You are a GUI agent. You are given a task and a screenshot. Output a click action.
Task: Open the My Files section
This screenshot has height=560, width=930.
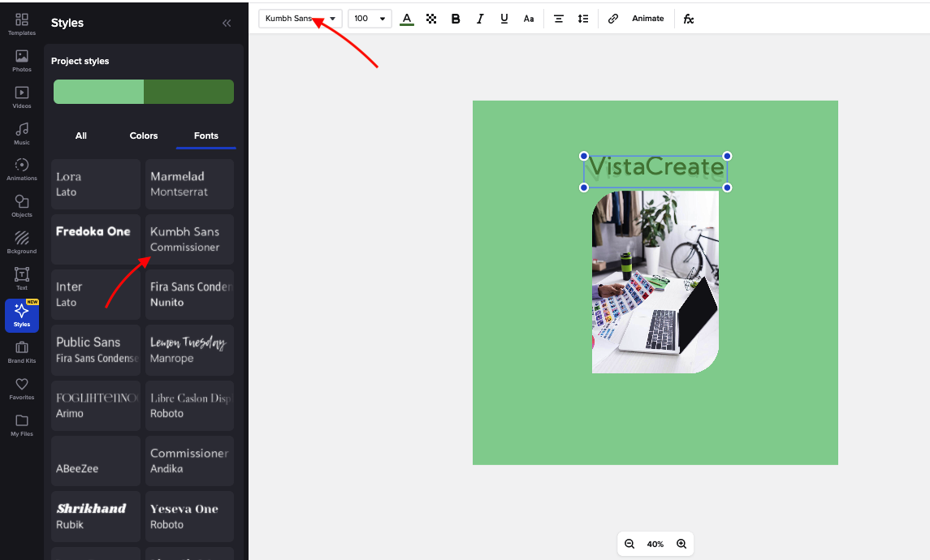pos(22,425)
